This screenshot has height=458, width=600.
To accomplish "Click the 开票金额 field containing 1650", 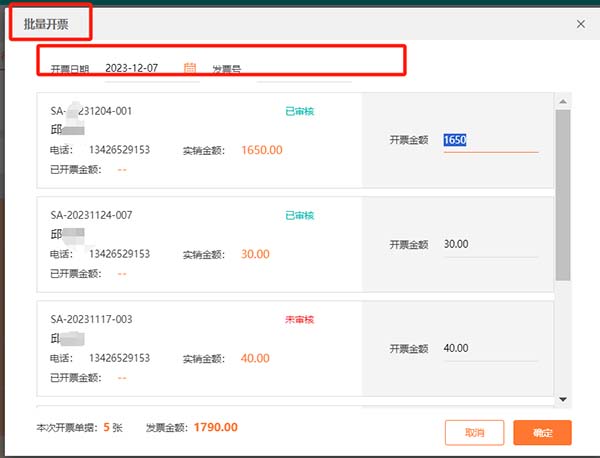I will [x=489, y=141].
